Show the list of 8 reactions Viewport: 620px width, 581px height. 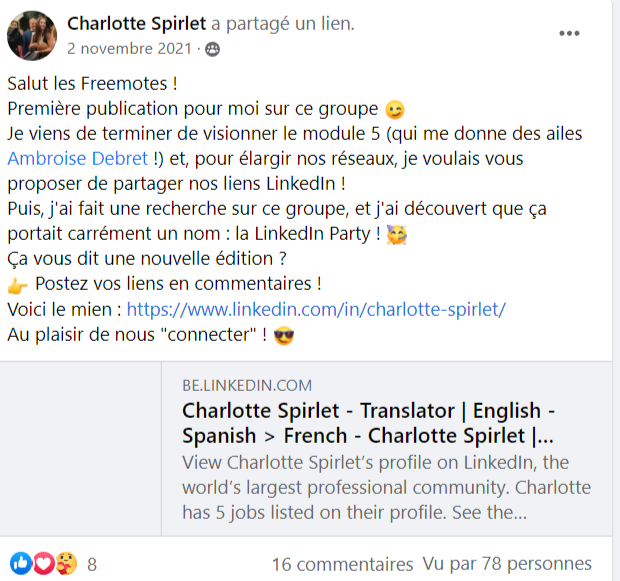click(92, 565)
